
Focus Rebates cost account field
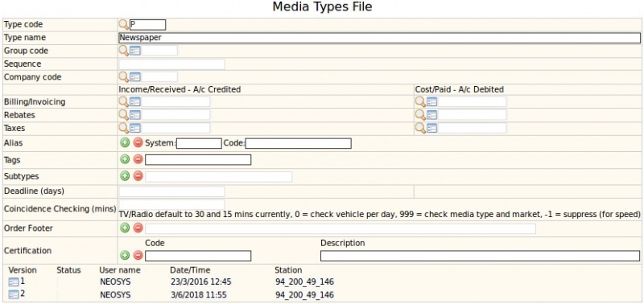(x=472, y=115)
